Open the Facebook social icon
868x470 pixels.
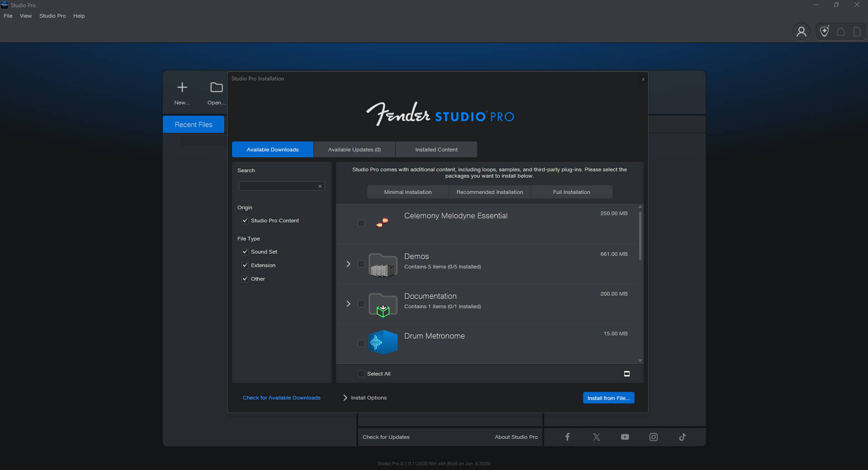[567, 437]
